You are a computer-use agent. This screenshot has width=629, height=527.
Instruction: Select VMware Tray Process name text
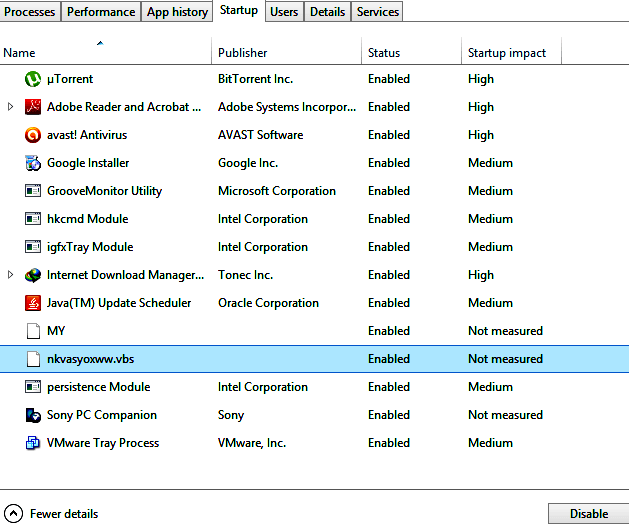pos(103,443)
